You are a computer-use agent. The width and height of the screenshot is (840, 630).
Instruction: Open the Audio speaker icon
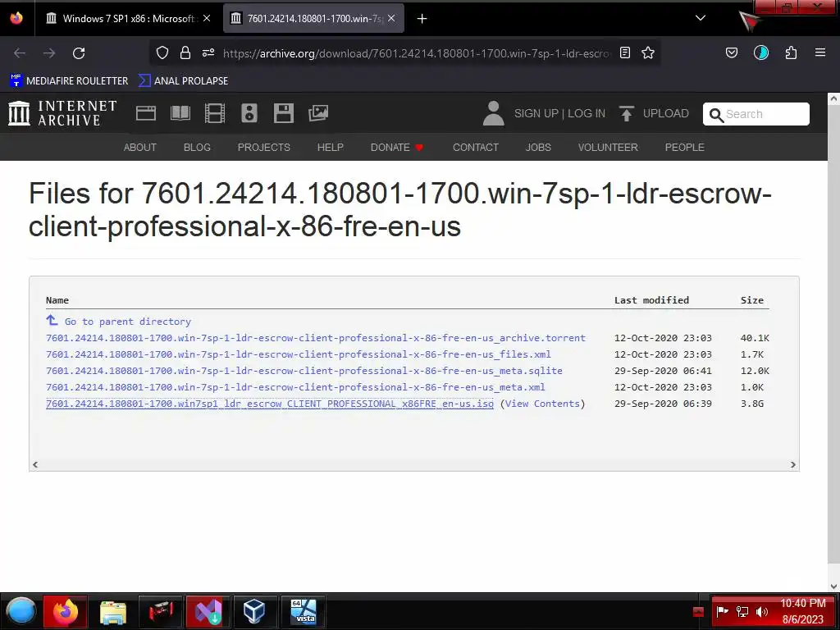[249, 113]
